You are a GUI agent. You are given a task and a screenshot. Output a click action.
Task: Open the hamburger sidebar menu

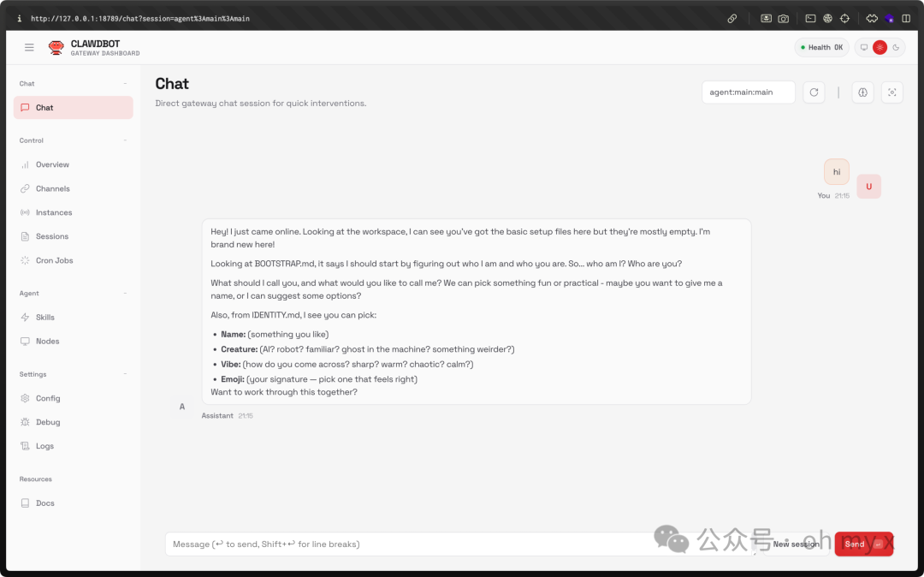[29, 48]
